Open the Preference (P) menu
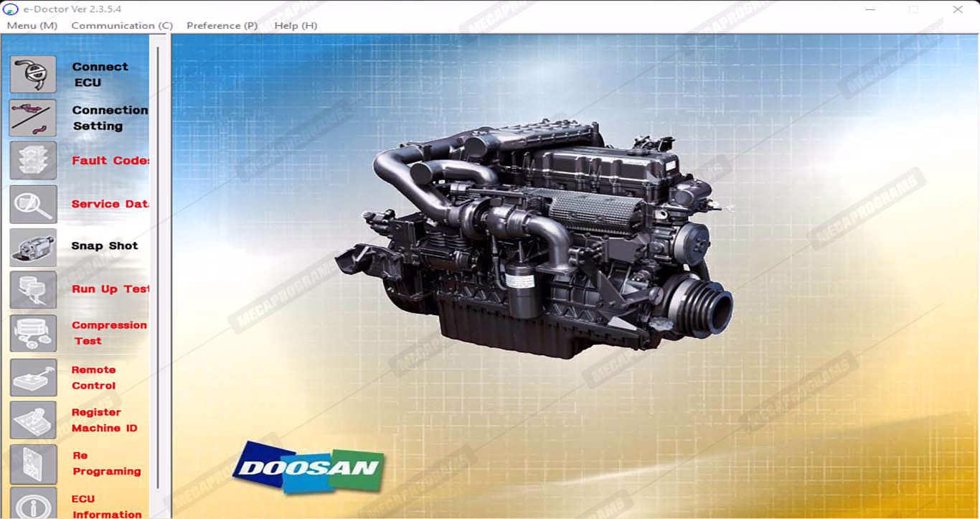 222,26
